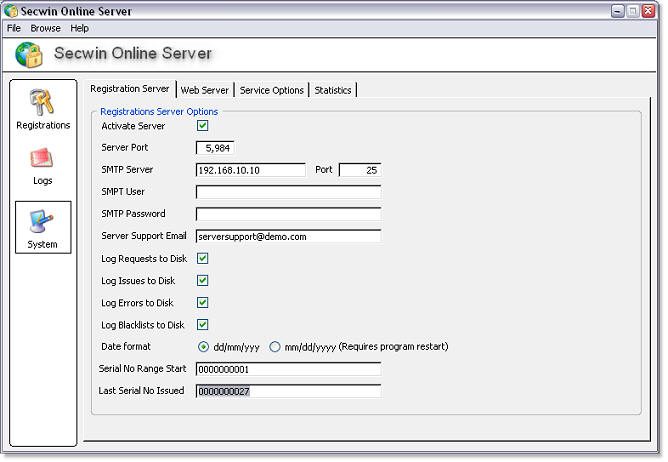Viewport: 668px width, 462px height.
Task: Open the Statistics tab
Action: coord(333,90)
